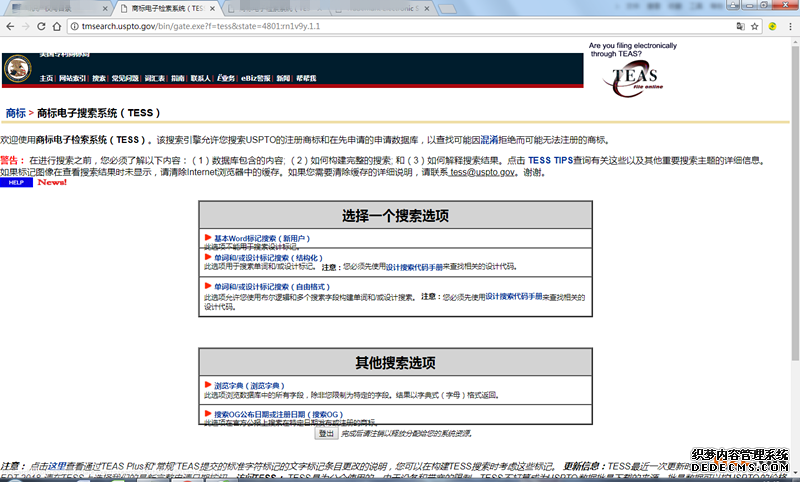Click red arrow beside 浏览字典

pos(208,385)
